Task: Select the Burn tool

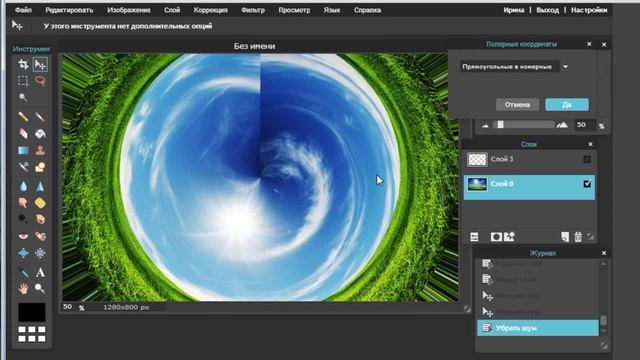Action: 40,220
